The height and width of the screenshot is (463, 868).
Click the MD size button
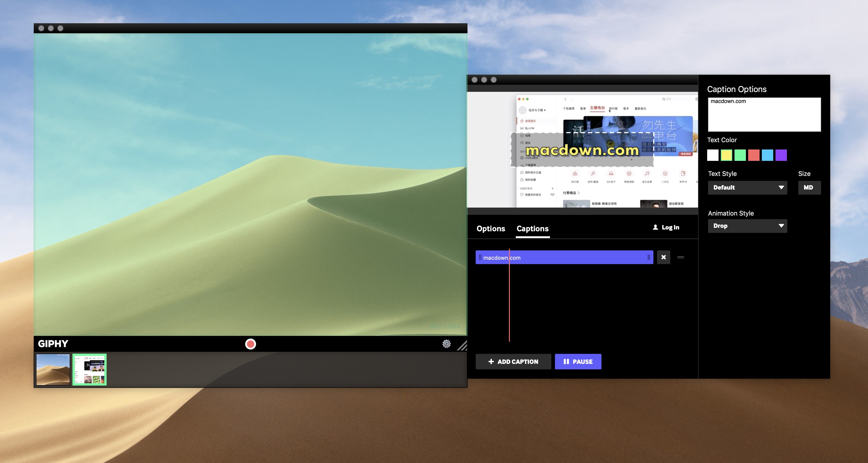[809, 188]
